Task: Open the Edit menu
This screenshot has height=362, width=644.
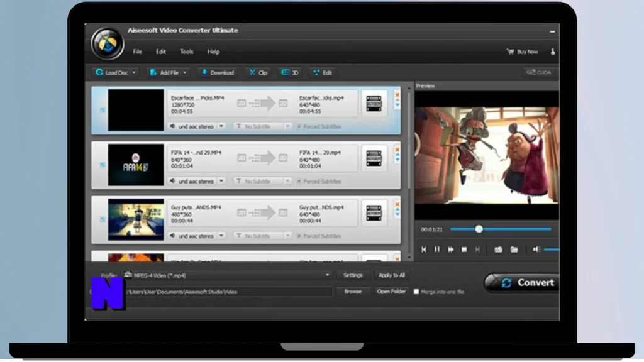Action: [160, 52]
